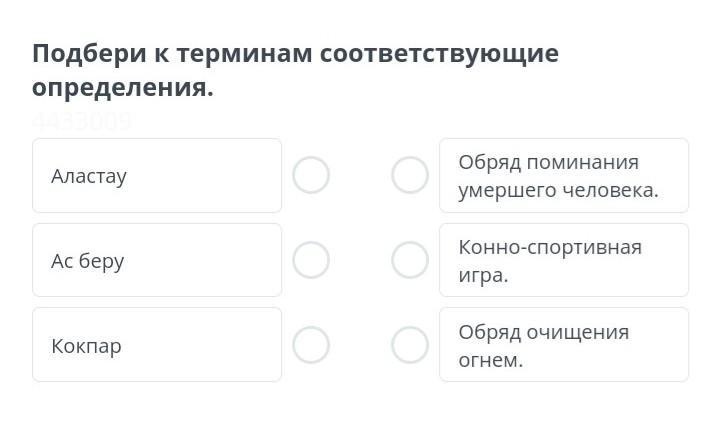
Task: Mark circle beside 'Обряд поминания умершего человека'
Action: [410, 175]
